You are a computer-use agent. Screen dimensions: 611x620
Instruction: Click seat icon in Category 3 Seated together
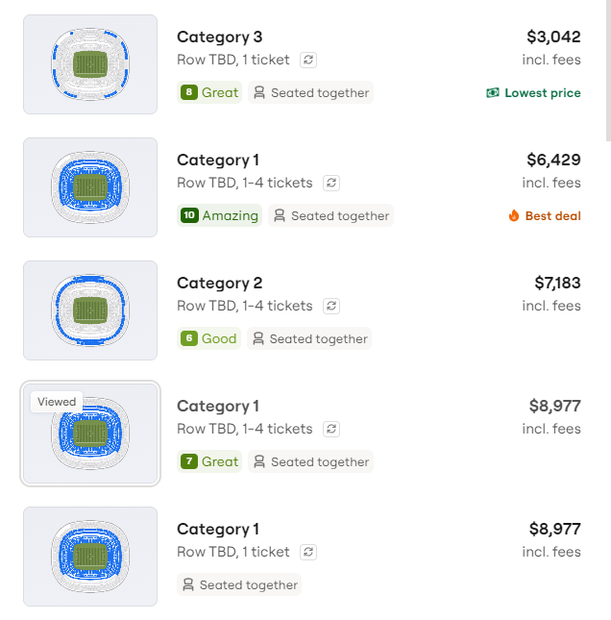[259, 93]
